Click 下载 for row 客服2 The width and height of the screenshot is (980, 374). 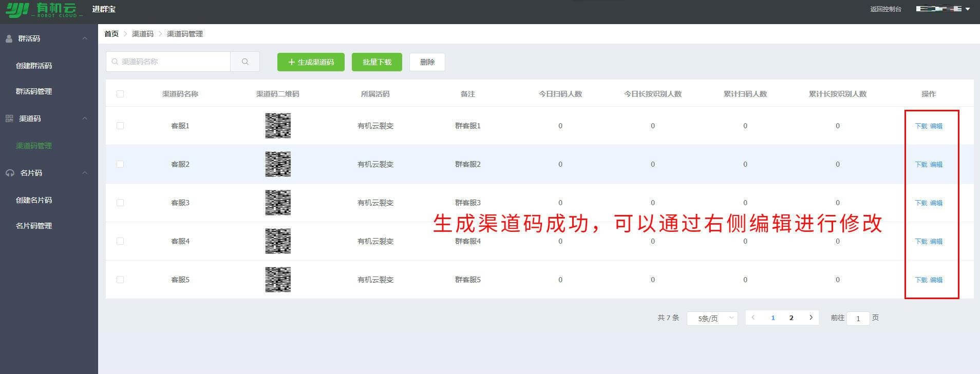coord(921,164)
